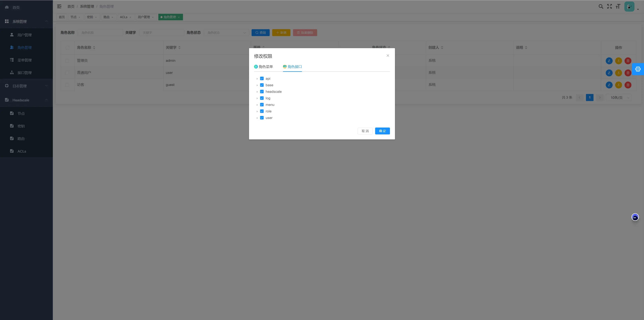Open 菜单管理 in the sidebar
Image resolution: width=644 pixels, height=320 pixels.
(x=24, y=60)
